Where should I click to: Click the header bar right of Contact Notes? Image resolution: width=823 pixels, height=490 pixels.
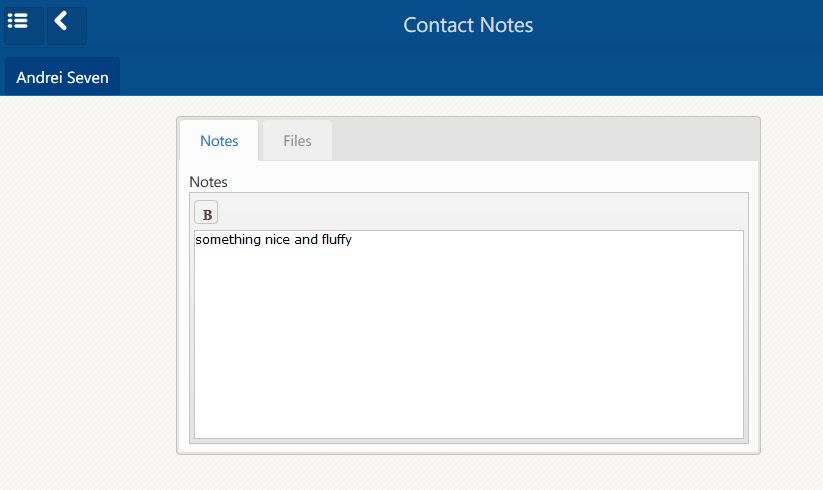pyautogui.click(x=680, y=25)
